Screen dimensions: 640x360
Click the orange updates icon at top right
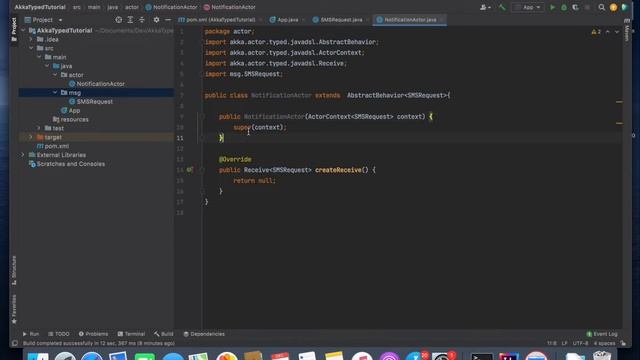coord(613,7)
